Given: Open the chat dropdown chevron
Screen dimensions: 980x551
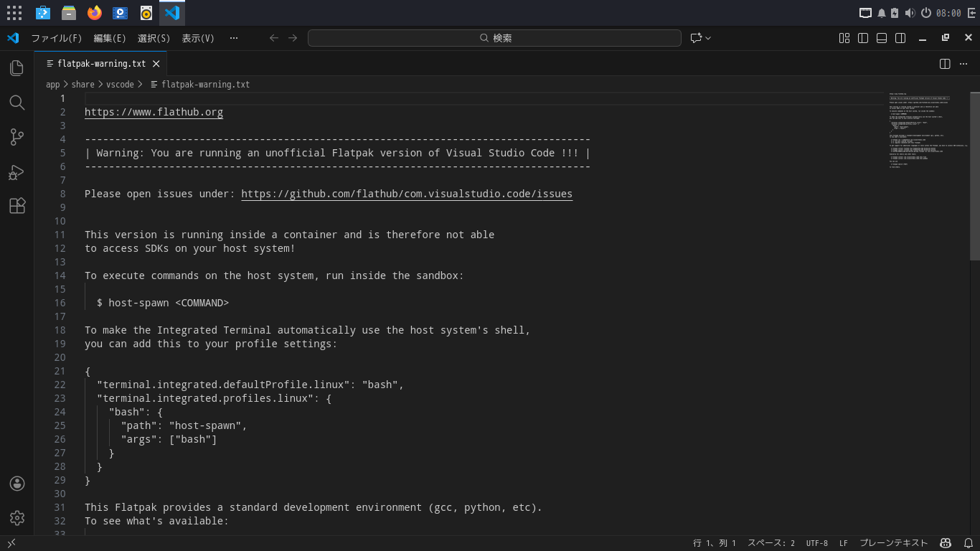Looking at the screenshot, I should 708,38.
